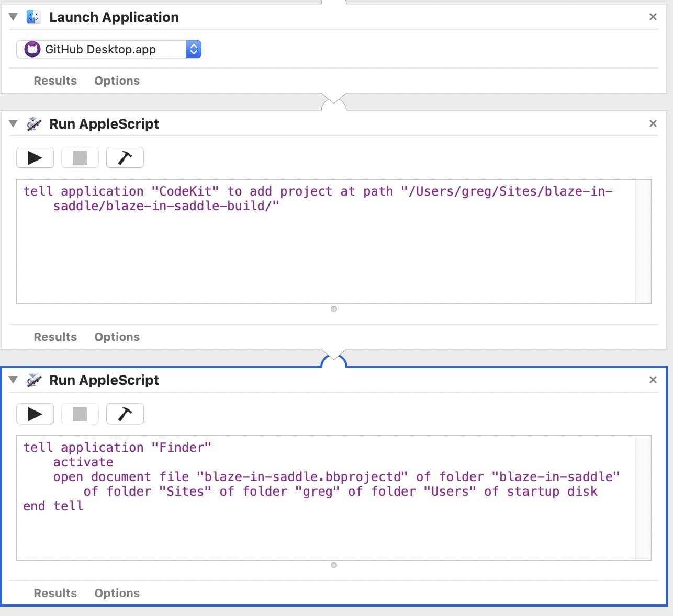Viewport: 673px width, 616px height.
Task: Show Options for the CodeKit script action
Action: pyautogui.click(x=117, y=337)
